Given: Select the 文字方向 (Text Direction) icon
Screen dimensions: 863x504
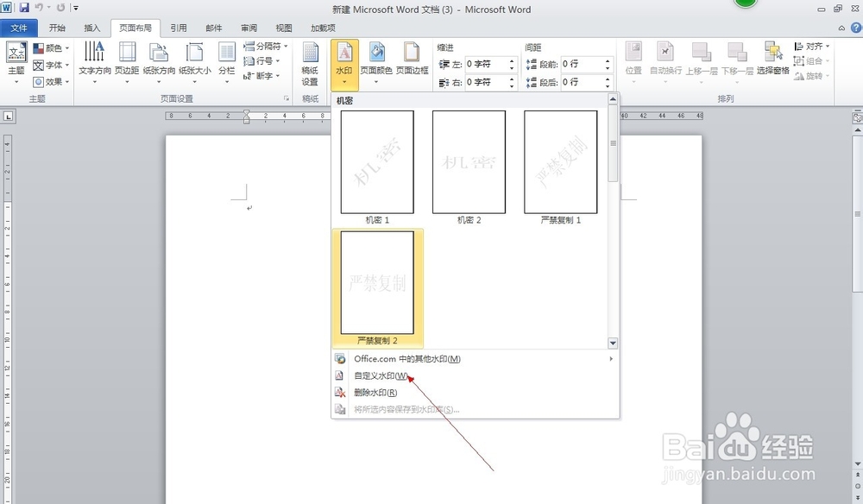Looking at the screenshot, I should point(95,63).
